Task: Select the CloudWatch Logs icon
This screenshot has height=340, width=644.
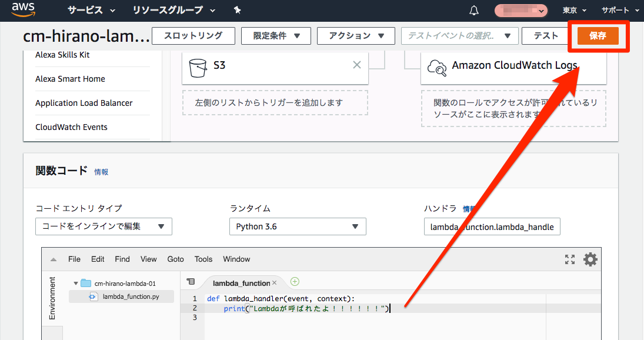Action: [436, 68]
